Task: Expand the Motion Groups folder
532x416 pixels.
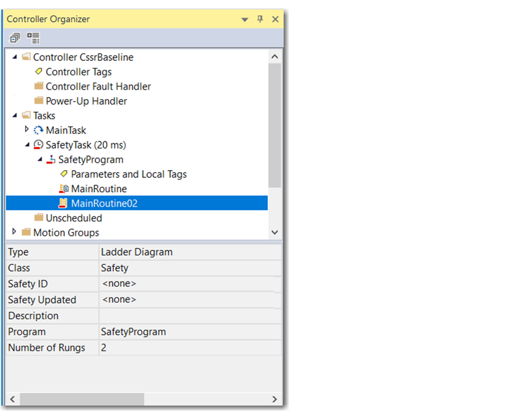Action: point(14,232)
